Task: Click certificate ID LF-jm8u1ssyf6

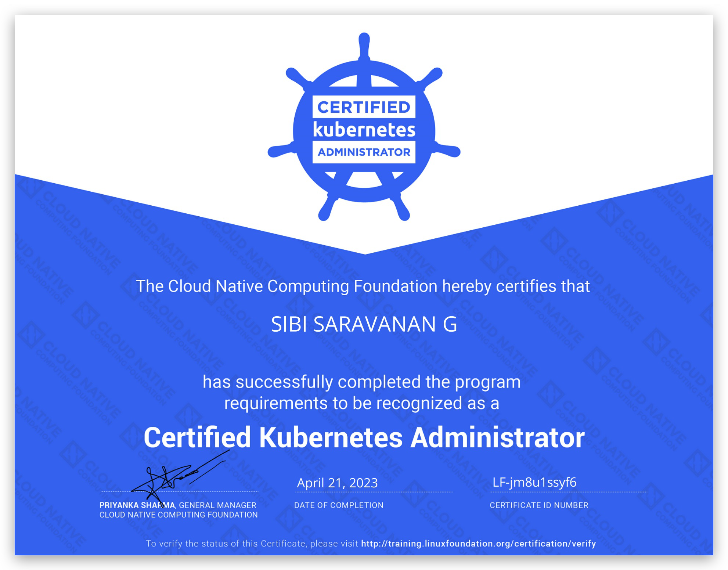Action: pos(534,482)
